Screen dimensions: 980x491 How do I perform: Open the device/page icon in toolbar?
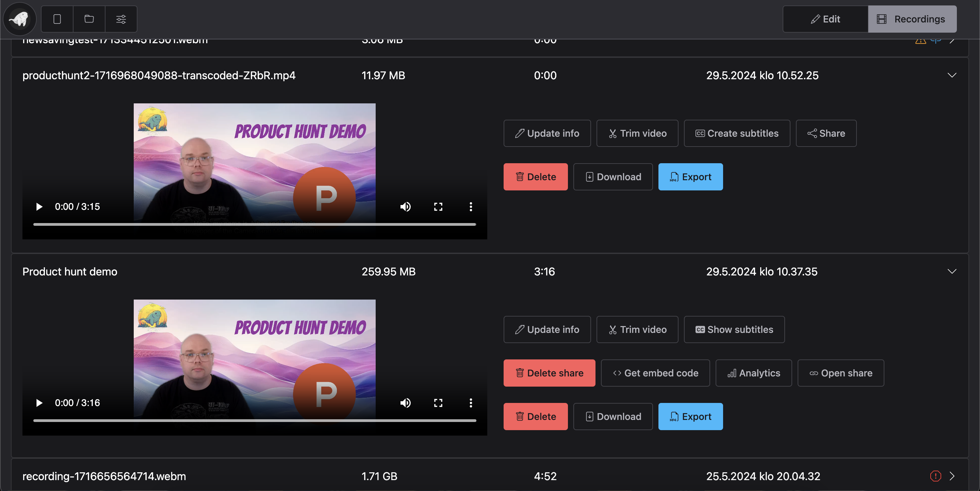click(x=57, y=19)
